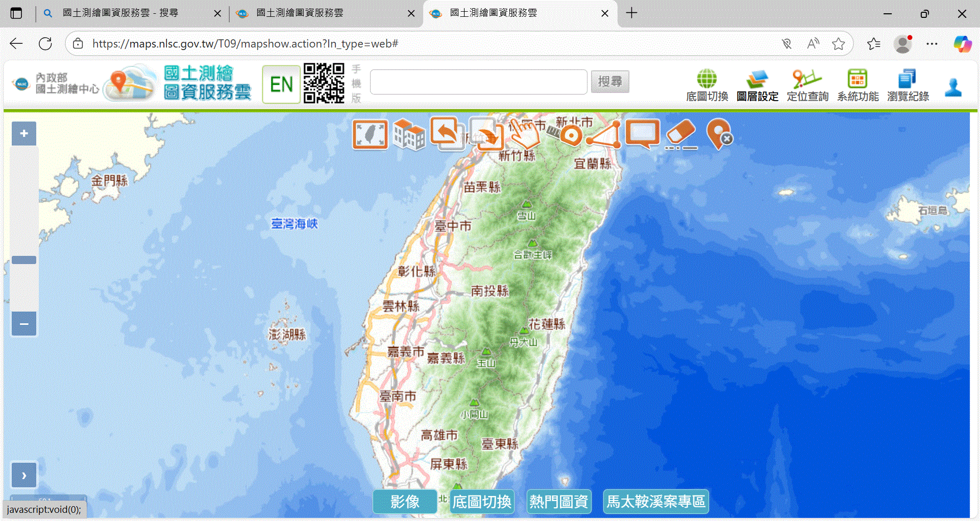
Task: Click the full Taiwan extent map icon
Action: 370,134
